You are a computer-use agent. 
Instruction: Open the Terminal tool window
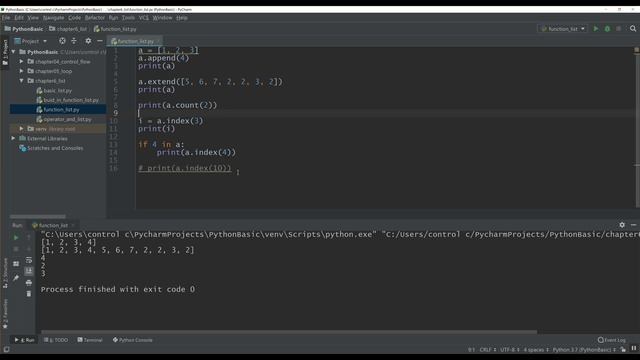[90, 340]
